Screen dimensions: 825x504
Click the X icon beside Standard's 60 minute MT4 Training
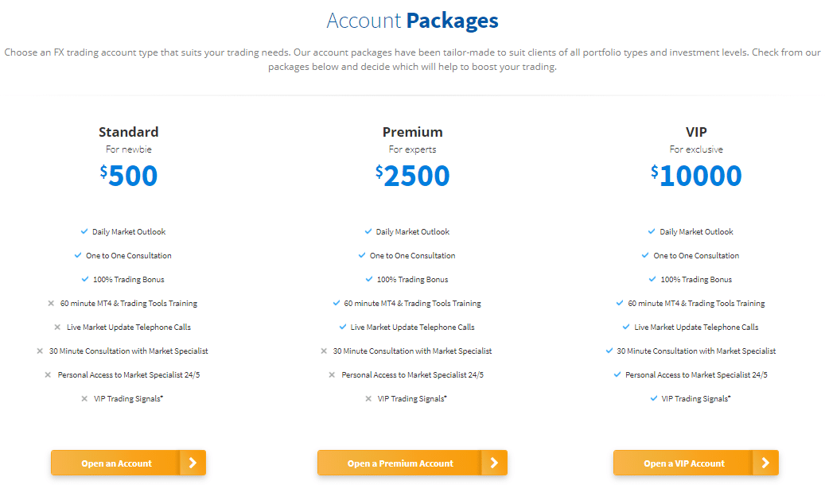(x=51, y=303)
